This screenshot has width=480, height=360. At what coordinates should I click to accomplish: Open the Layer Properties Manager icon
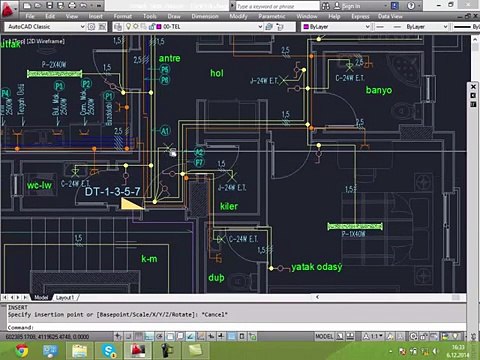[117, 27]
